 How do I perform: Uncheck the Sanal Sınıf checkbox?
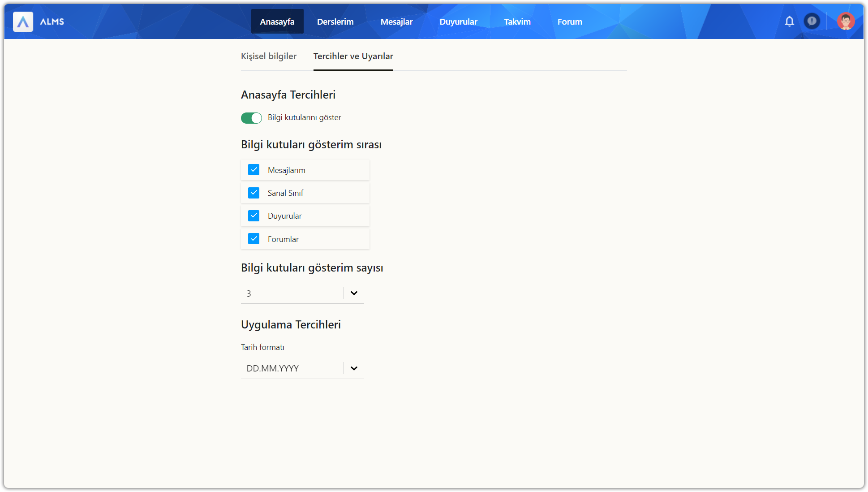[x=254, y=193]
